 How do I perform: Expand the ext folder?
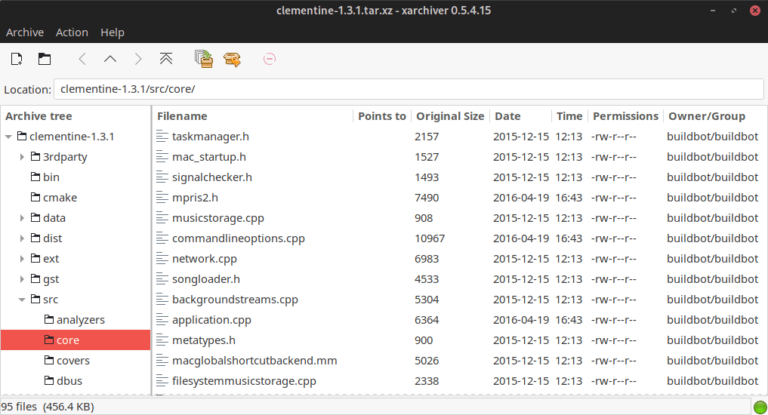(x=22, y=259)
